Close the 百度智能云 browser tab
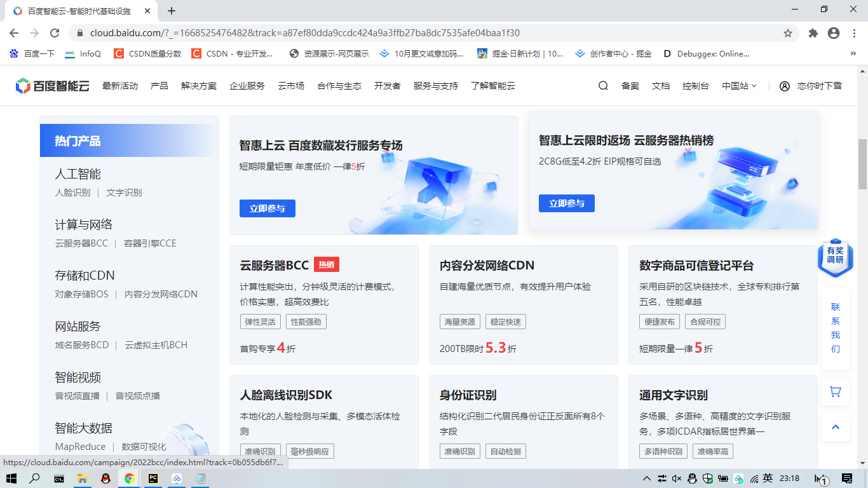Screen dimensions: 868x488 [x=147, y=11]
